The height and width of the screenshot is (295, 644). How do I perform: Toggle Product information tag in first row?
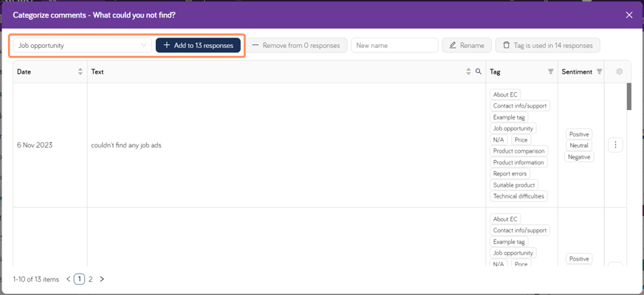[x=518, y=162]
